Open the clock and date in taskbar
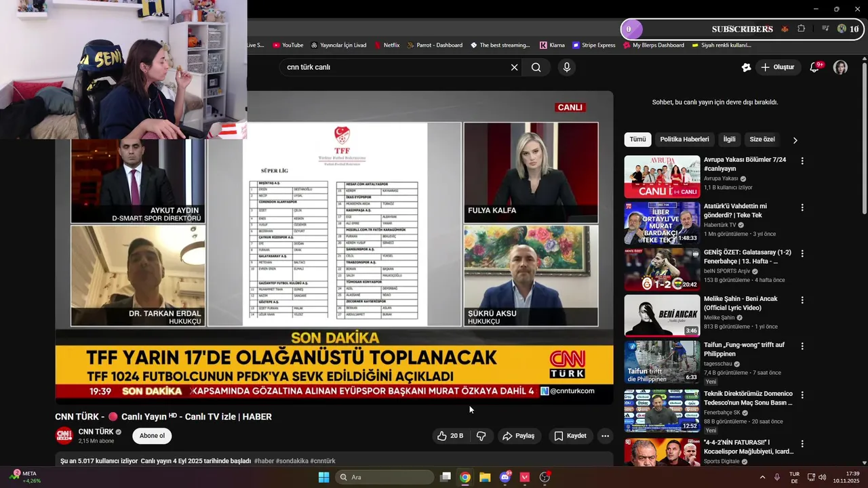Viewport: 868px width, 488px height. point(846,477)
